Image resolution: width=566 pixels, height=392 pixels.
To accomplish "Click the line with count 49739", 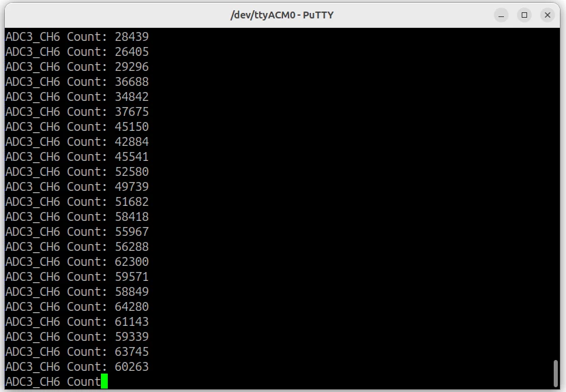I will click(77, 187).
